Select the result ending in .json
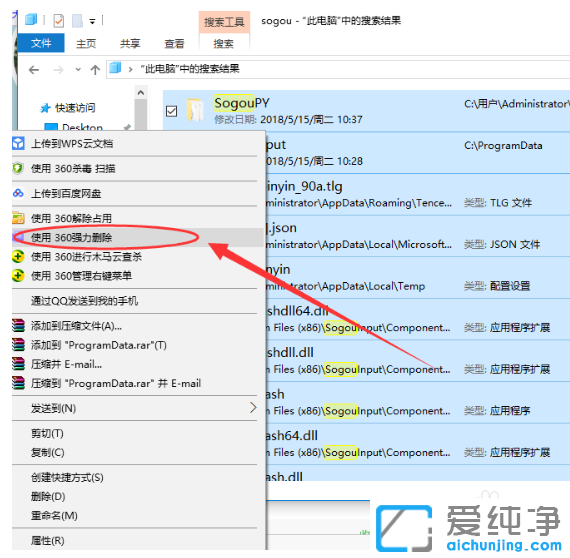This screenshot has width=570, height=558. point(281,228)
